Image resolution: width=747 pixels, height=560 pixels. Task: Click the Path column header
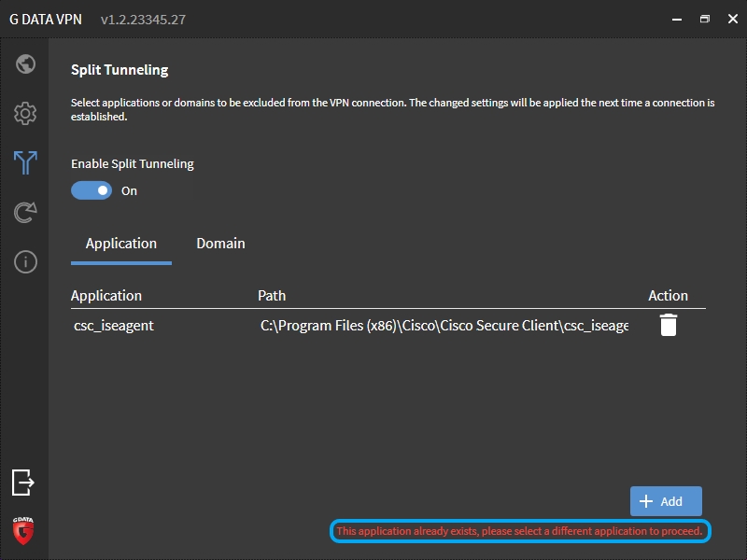272,296
